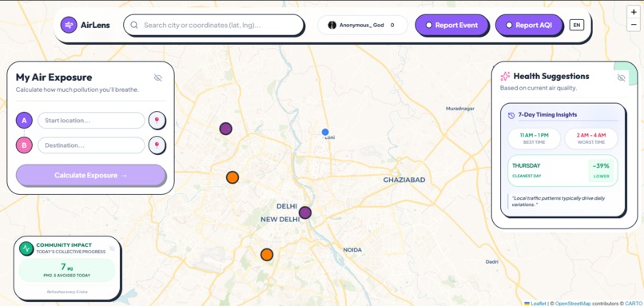This screenshot has width=644, height=306.
Task: Select the 11 AM - 1 PM best time card
Action: click(534, 138)
